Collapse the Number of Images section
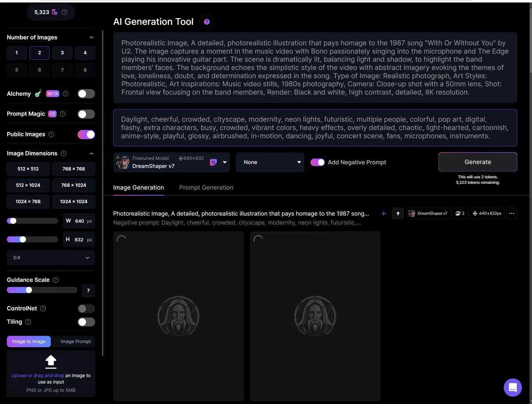The image size is (532, 404). [91, 37]
